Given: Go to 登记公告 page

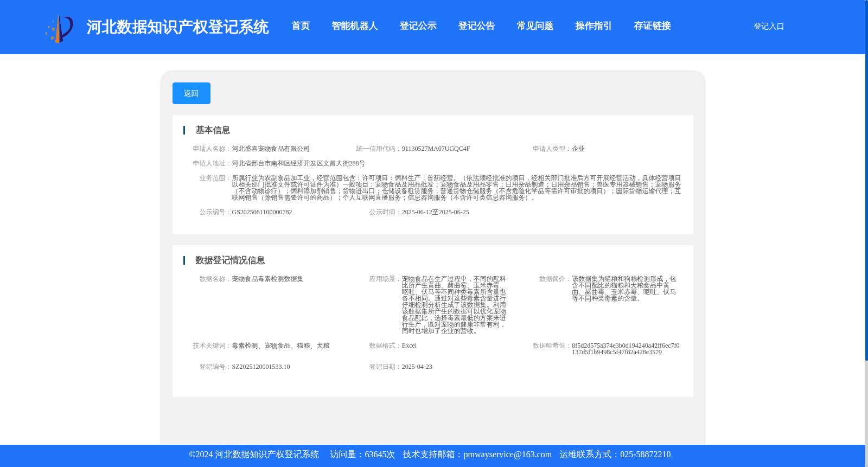Looking at the screenshot, I should click(476, 26).
